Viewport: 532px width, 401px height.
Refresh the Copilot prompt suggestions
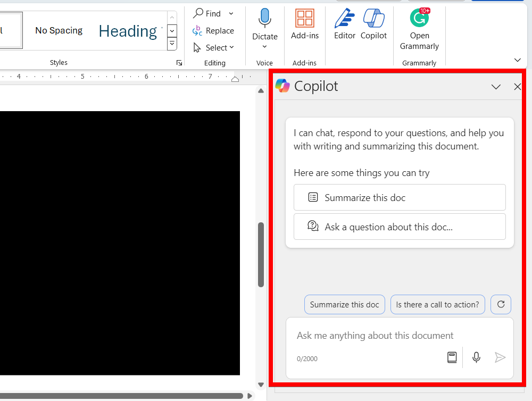point(501,304)
